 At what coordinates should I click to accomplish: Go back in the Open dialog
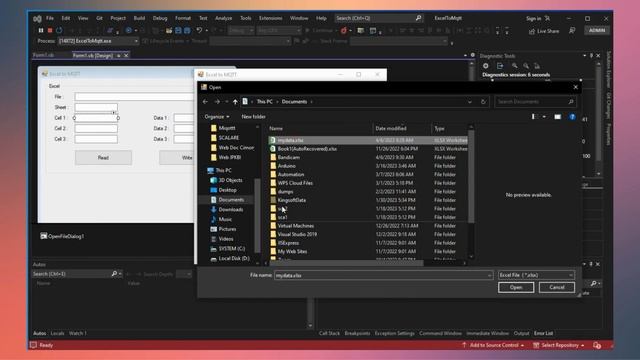[205, 102]
